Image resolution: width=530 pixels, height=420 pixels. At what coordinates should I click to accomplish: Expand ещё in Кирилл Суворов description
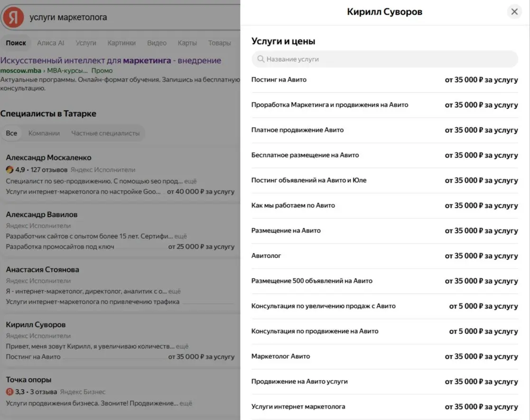pos(182,346)
